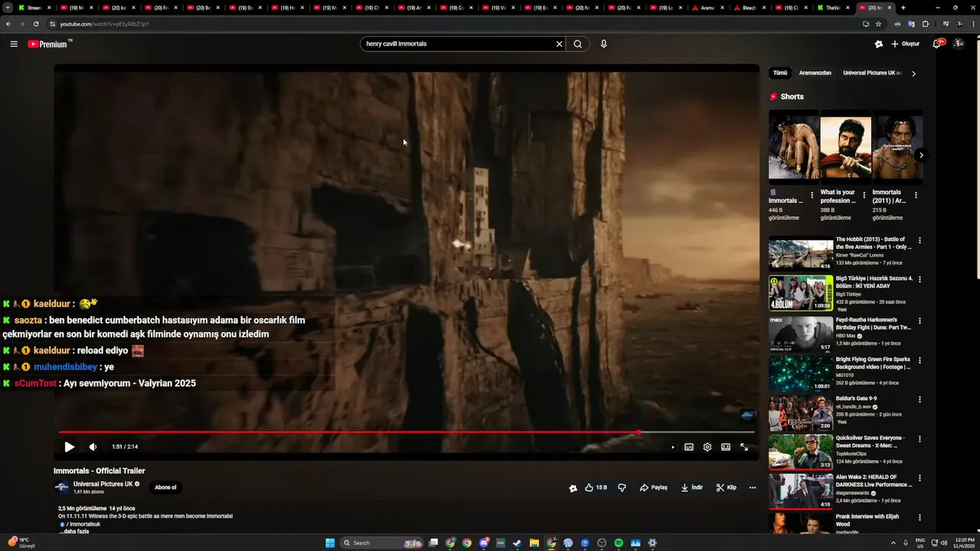Screen dimensions: 980x551
Task: Switch to the Stream Kick tab
Action: (34, 8)
